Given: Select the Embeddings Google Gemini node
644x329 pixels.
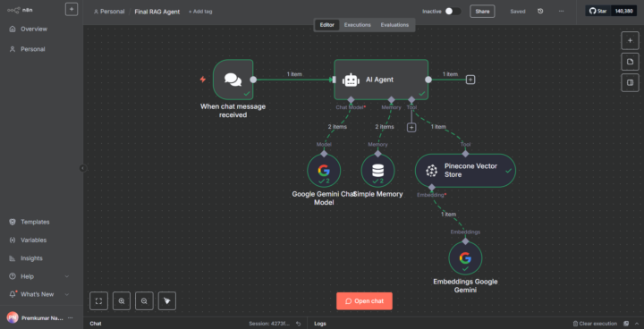Looking at the screenshot, I should pyautogui.click(x=465, y=258).
